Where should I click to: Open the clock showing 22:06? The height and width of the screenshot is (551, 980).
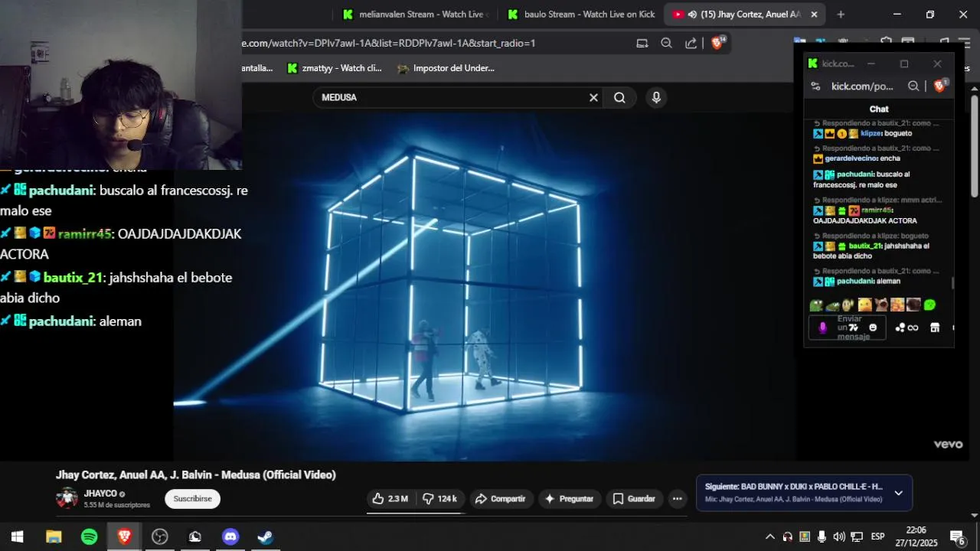(x=916, y=536)
